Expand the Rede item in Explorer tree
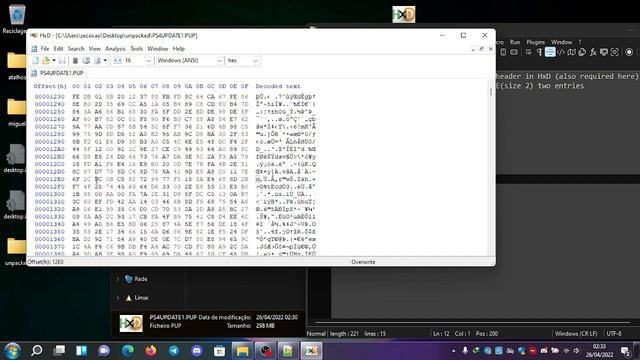 (118, 279)
